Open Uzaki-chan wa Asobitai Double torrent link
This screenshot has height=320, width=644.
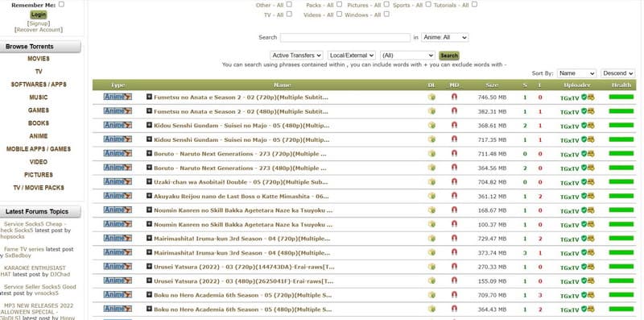tap(241, 182)
